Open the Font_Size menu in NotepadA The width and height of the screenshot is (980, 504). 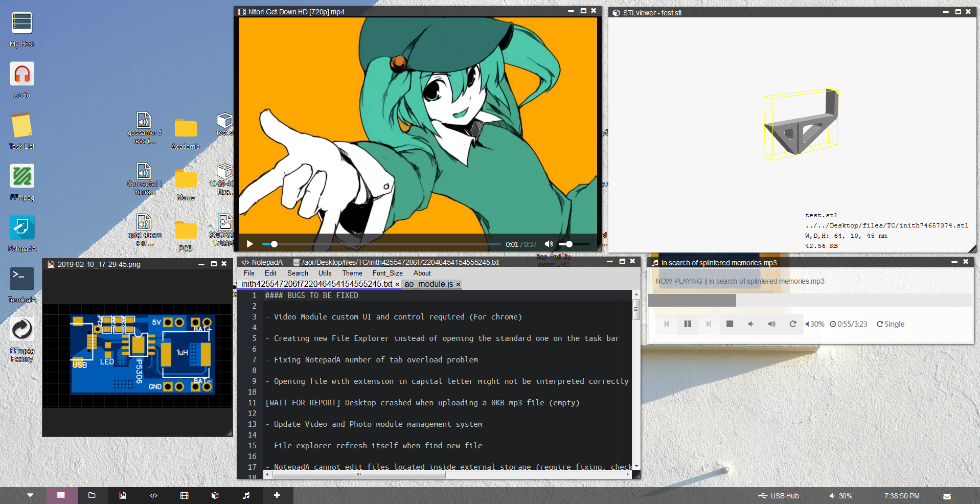point(388,273)
